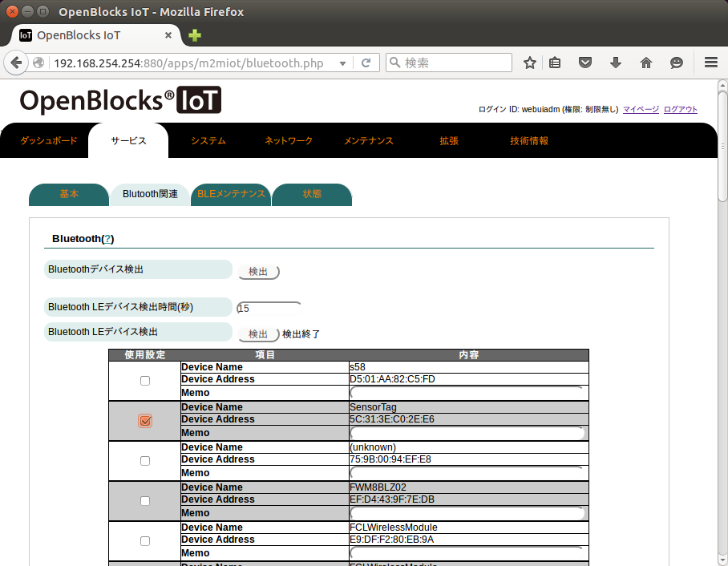
Task: Open the Bluetooth help (?) link
Action: click(x=107, y=239)
